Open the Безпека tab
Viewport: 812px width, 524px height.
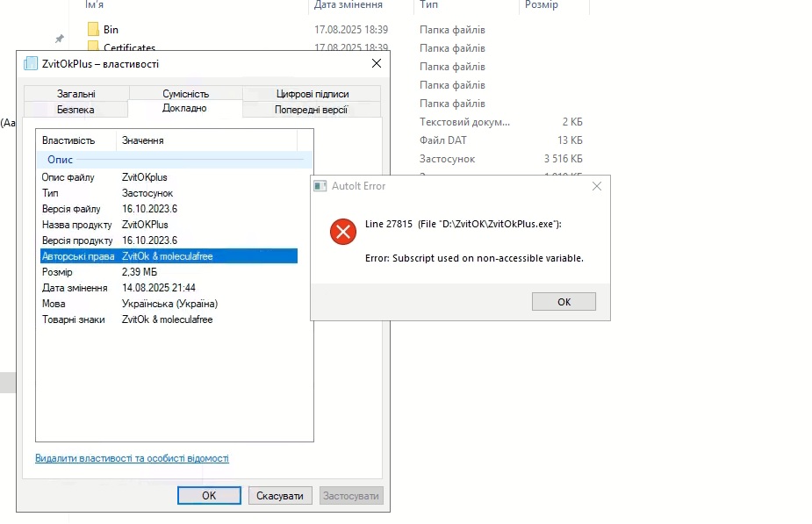point(75,110)
